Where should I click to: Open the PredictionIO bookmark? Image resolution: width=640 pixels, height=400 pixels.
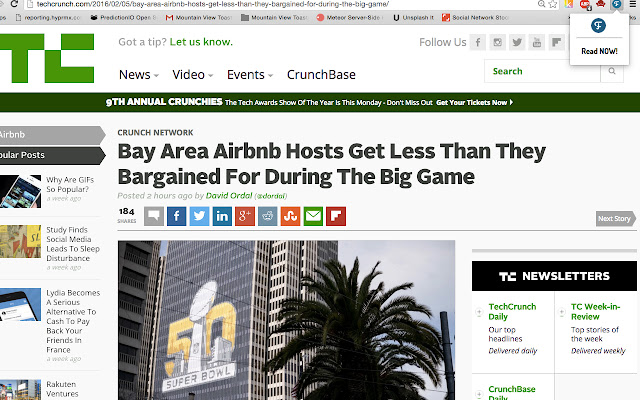pos(124,18)
